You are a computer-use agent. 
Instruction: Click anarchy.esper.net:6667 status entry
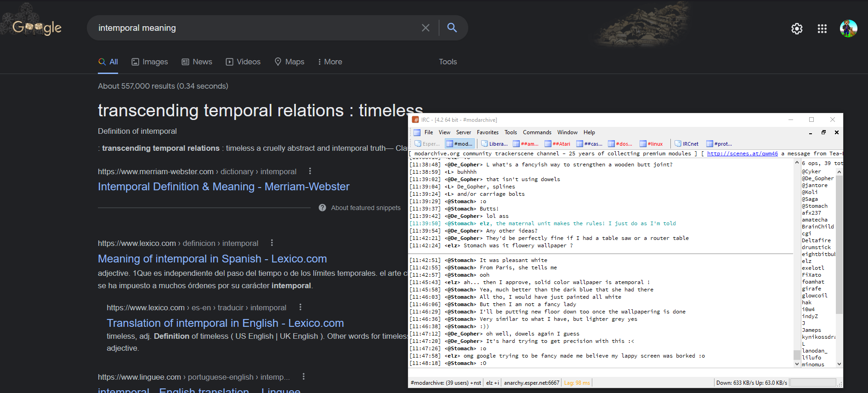pyautogui.click(x=532, y=383)
